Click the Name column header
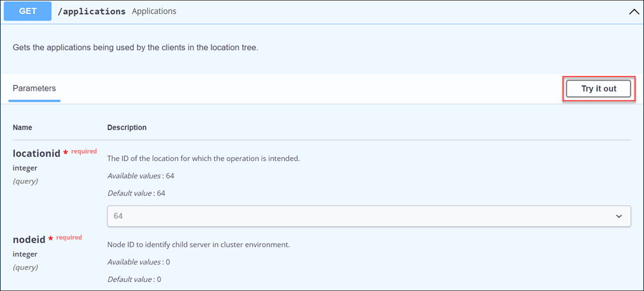This screenshot has height=291, width=644. point(22,127)
